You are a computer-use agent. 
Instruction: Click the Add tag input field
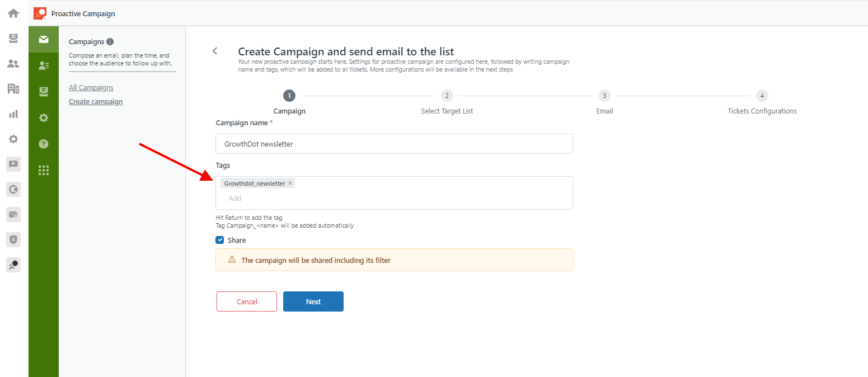394,198
